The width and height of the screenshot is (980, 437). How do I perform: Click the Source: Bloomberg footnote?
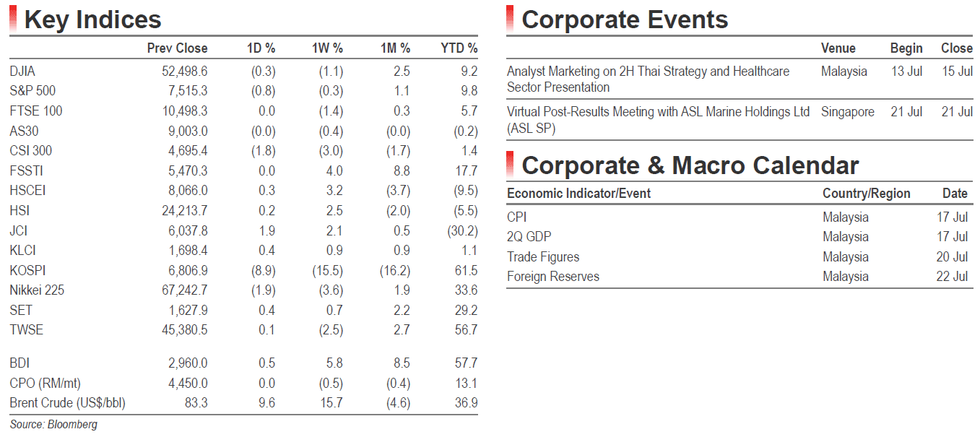(x=53, y=425)
